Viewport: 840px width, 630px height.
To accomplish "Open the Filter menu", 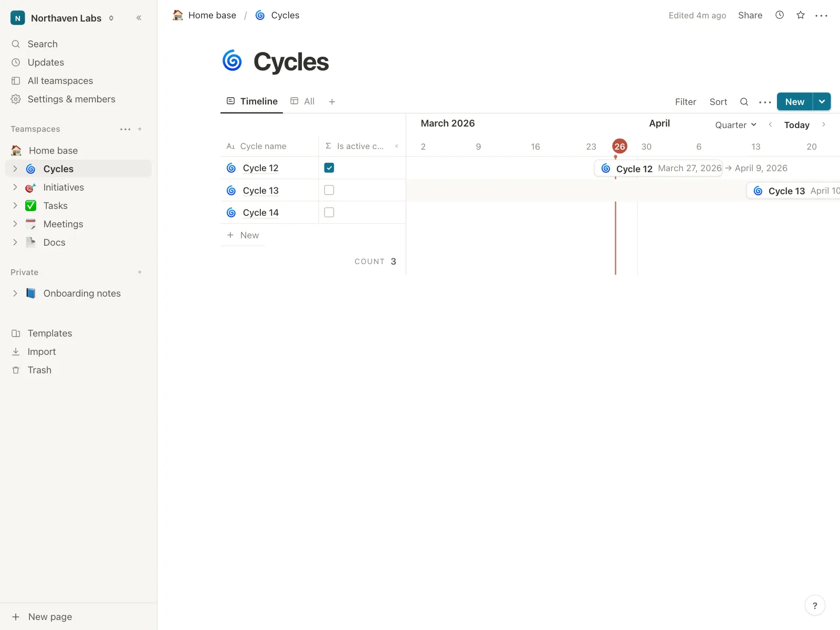I will 686,102.
